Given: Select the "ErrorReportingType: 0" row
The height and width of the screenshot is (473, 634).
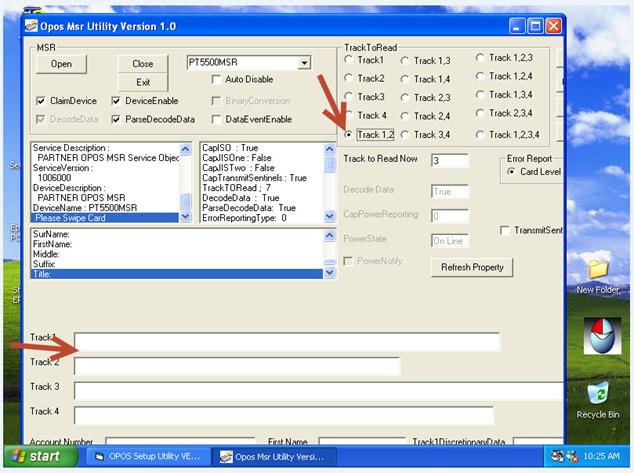Looking at the screenshot, I should click(x=262, y=218).
